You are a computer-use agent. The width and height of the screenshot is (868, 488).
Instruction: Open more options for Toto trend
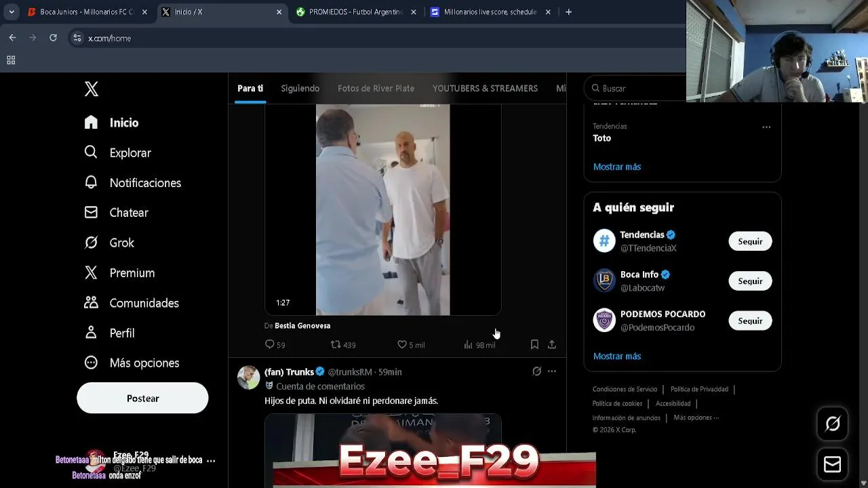pos(766,127)
